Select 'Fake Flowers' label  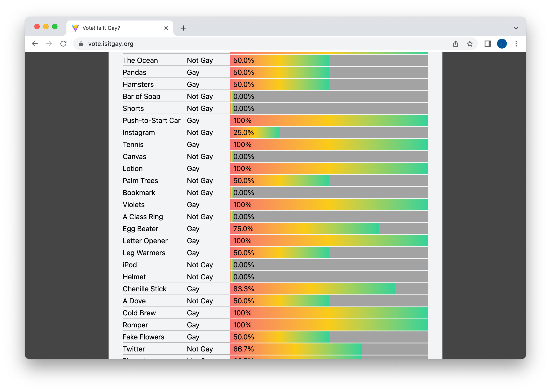[144, 337]
